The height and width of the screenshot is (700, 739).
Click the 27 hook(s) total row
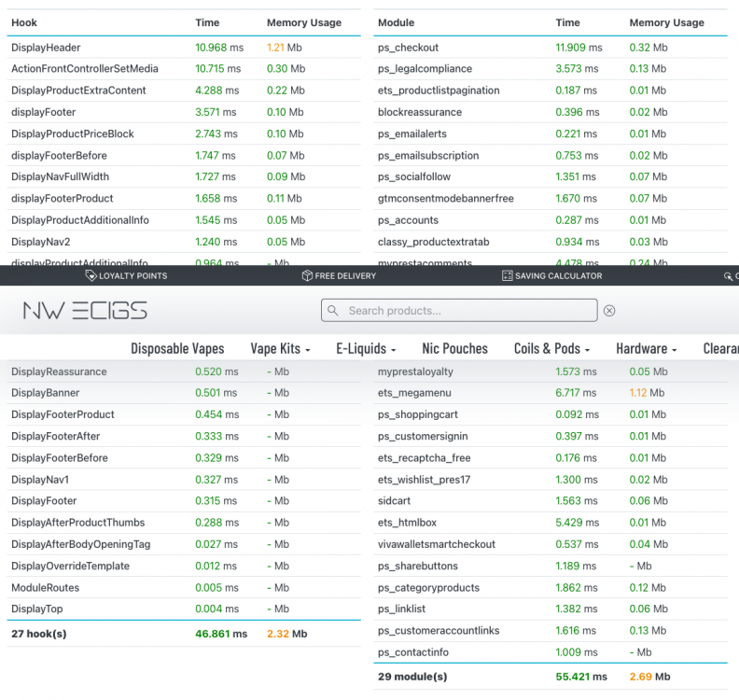pos(184,634)
